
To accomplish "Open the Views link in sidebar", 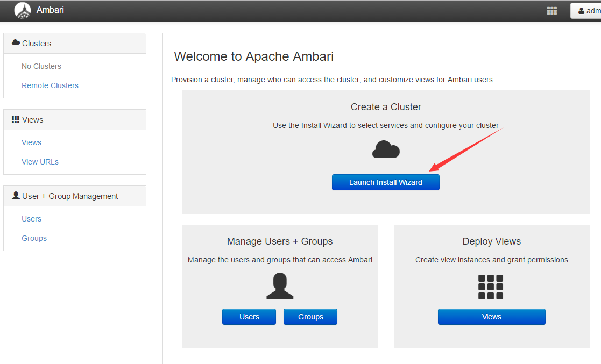I will click(x=31, y=142).
